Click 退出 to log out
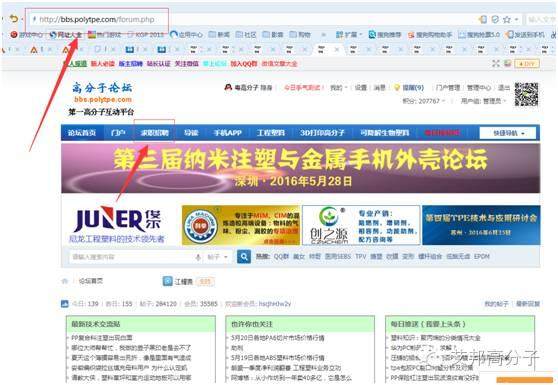The height and width of the screenshot is (385, 558). 504,88
